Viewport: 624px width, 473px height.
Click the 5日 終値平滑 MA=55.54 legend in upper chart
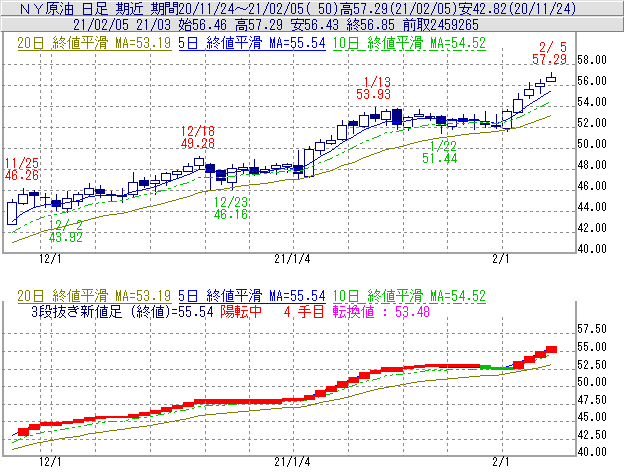[252, 43]
